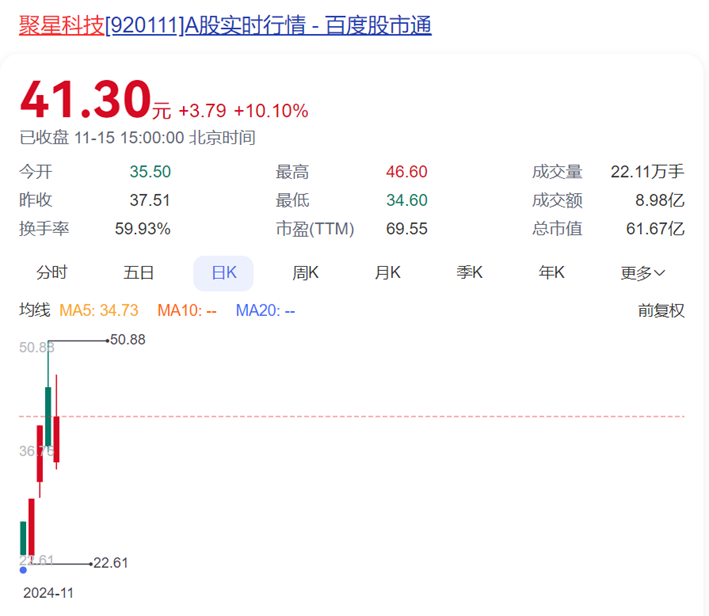Image resolution: width=709 pixels, height=616 pixels.
Task: Click the +10.10% change percentage
Action: click(x=271, y=111)
